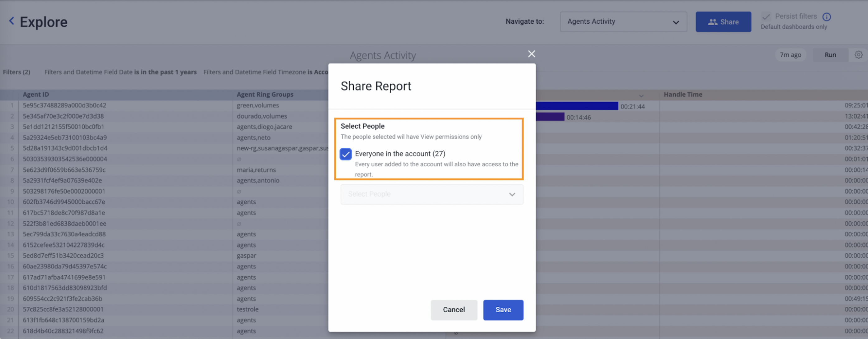Select agent ID 618d4b40c288321498f9fc62

coord(63,331)
